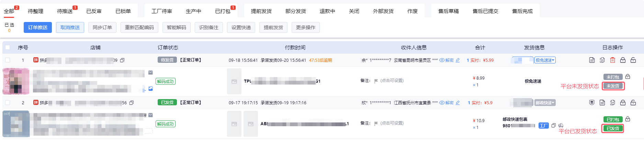Viewport: 644px width, 142px height.
Task: Click the remark flag icon for order 1
Action: pyautogui.click(x=376, y=81)
